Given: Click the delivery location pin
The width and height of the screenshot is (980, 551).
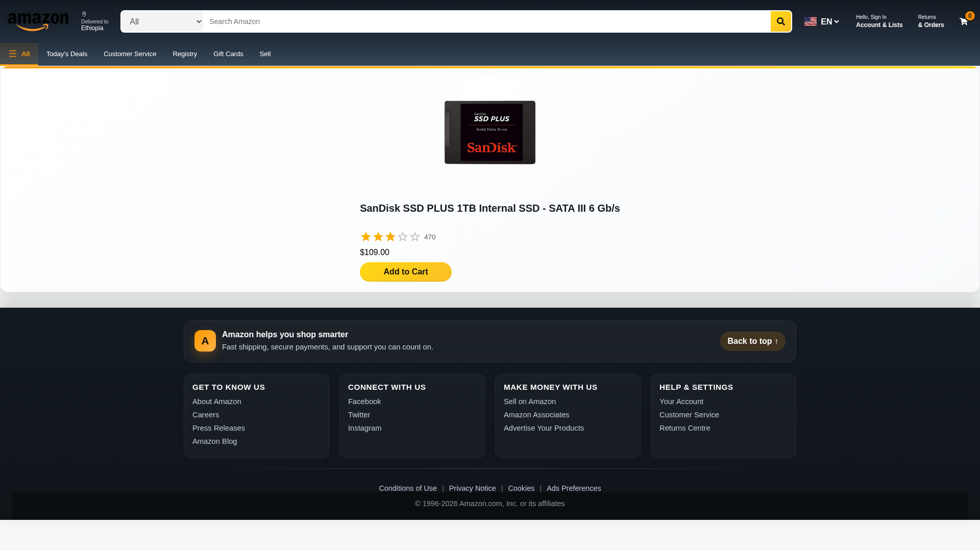Looking at the screenshot, I should (84, 14).
